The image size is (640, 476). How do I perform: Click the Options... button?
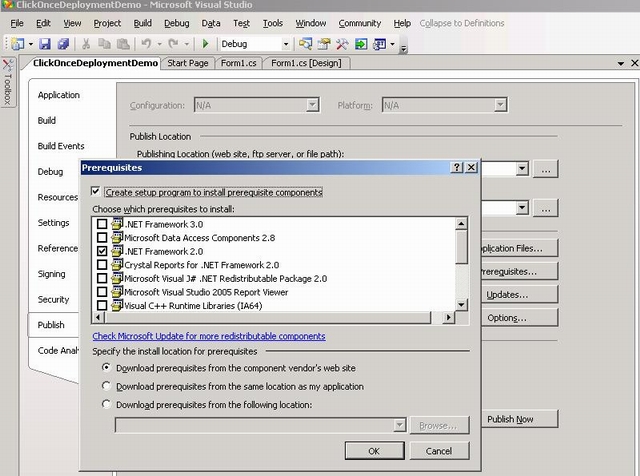[519, 318]
